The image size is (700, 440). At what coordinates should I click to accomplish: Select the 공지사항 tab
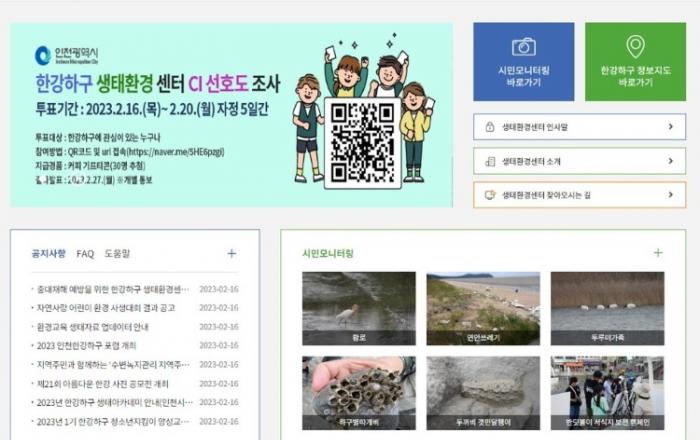click(48, 254)
